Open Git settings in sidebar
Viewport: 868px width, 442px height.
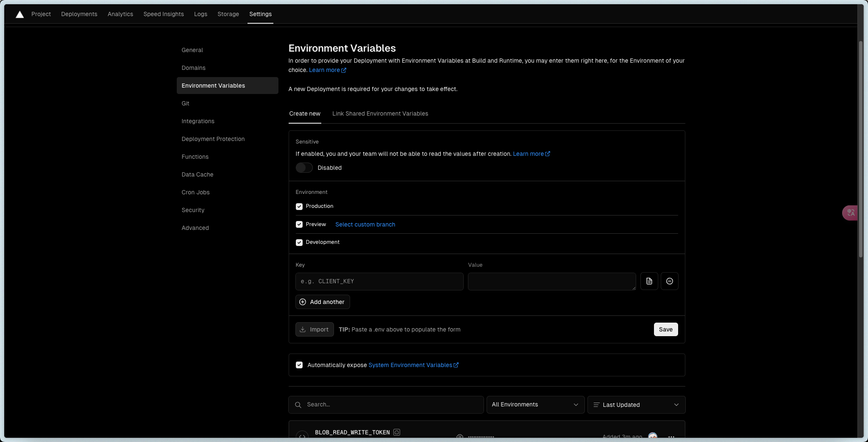pyautogui.click(x=228, y=103)
